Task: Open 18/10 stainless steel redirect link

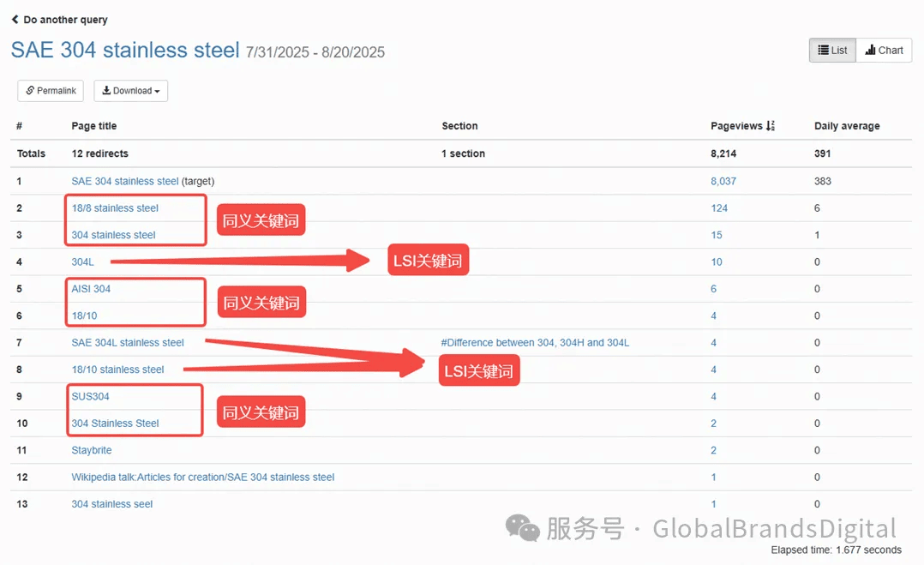Action: [x=118, y=370]
